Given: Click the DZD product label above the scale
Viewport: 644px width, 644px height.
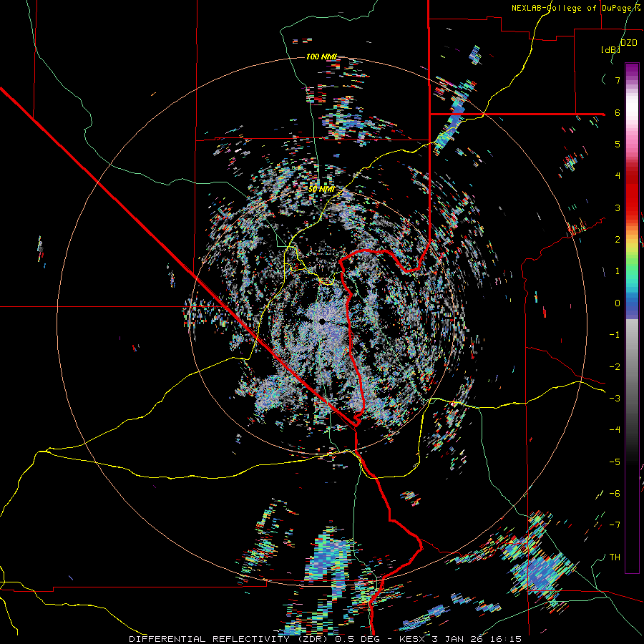Looking at the screenshot, I should tap(628, 43).
